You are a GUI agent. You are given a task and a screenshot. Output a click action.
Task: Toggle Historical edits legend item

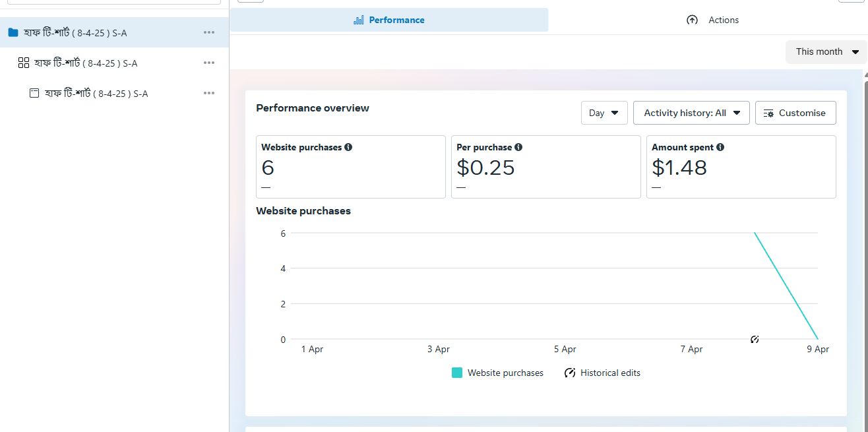[602, 373]
